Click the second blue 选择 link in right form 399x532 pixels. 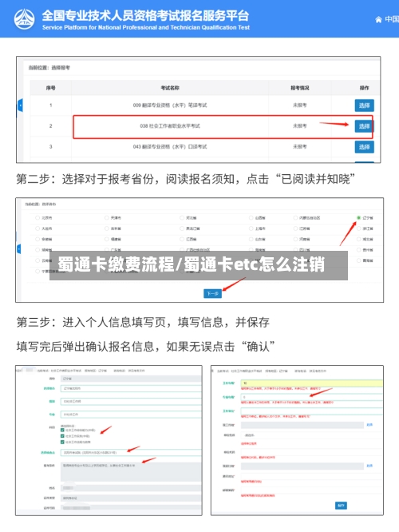click(x=369, y=466)
